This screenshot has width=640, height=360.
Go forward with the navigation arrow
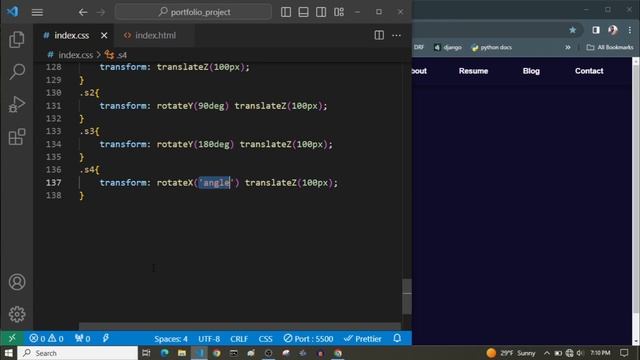coord(100,12)
